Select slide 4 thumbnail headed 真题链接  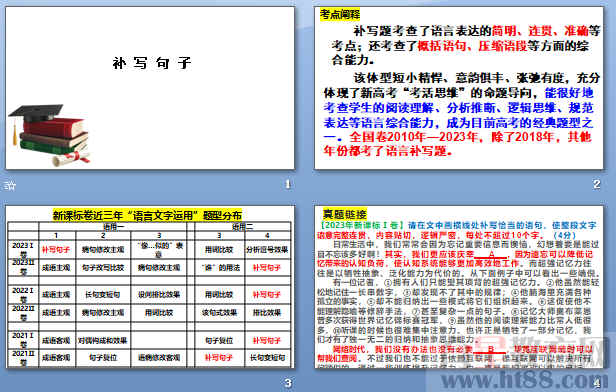[459, 287]
